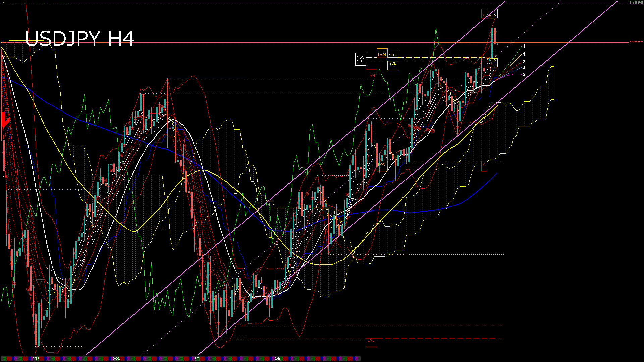Jump to the 2/23 date marker
Viewport: 644px width, 362px height.
[116, 359]
